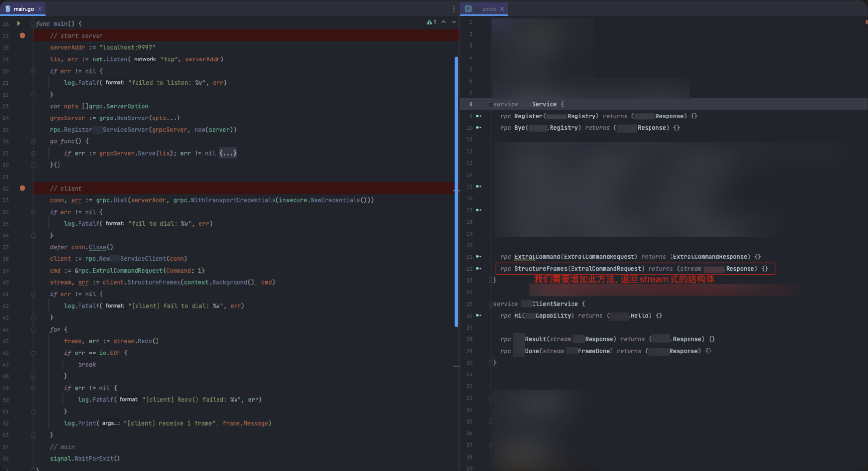Viewport: 868px width, 471px height.
Task: Collapse ClientService block in proto file
Action: pos(491,304)
